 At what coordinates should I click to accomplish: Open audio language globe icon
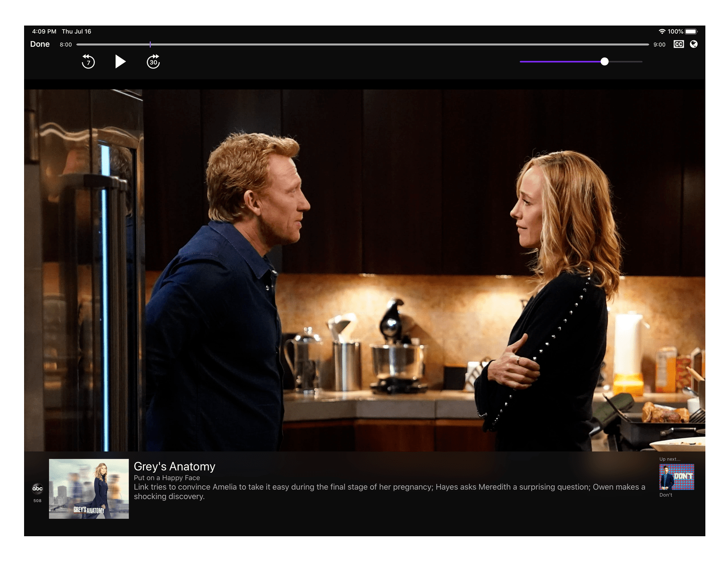pos(694,44)
